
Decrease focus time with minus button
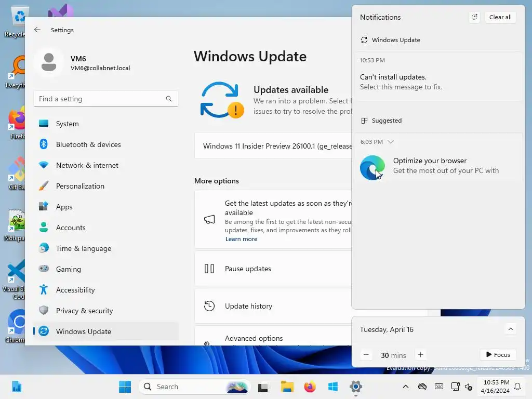pyautogui.click(x=366, y=355)
